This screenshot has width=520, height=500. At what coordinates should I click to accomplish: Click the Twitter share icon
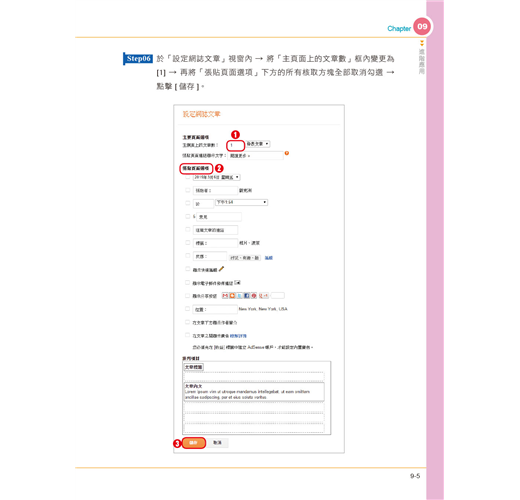(239, 296)
